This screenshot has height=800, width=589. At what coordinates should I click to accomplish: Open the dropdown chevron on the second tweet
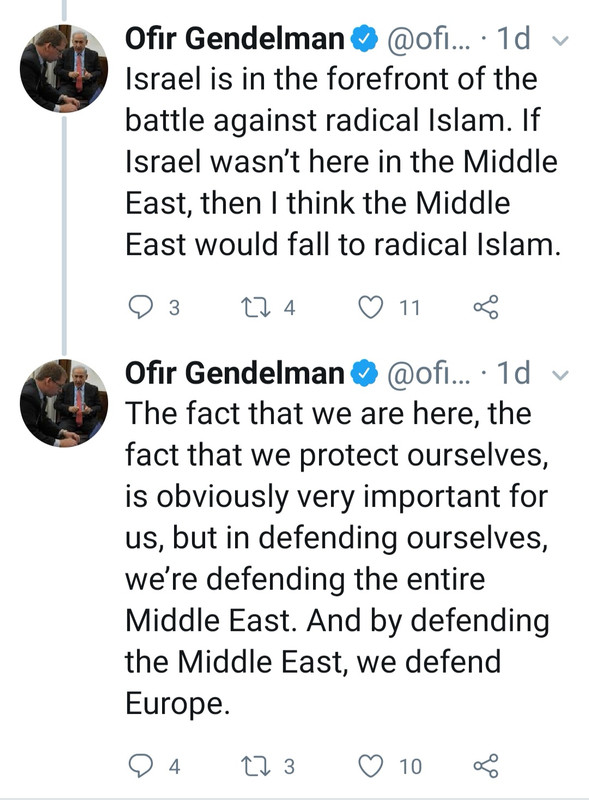click(x=560, y=375)
